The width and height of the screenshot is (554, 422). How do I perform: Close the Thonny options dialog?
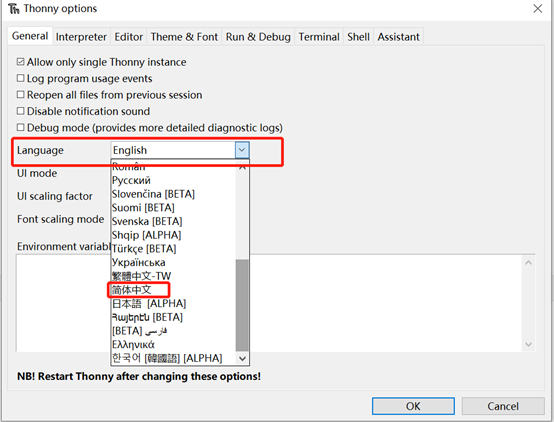[x=538, y=8]
